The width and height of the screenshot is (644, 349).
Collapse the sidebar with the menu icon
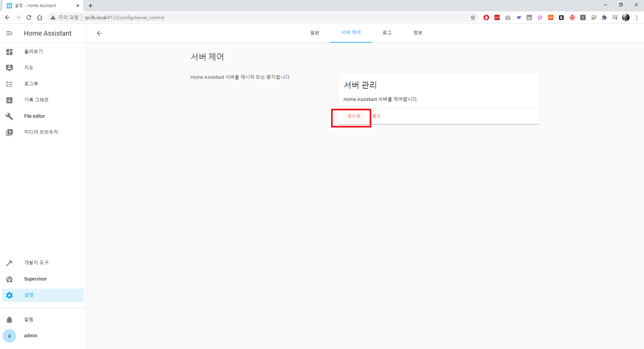pos(9,33)
